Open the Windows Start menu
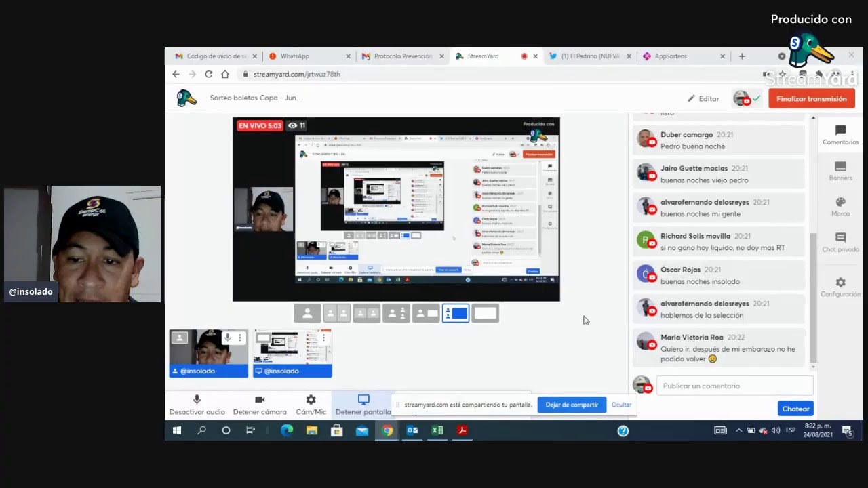This screenshot has width=868, height=488. click(x=177, y=430)
